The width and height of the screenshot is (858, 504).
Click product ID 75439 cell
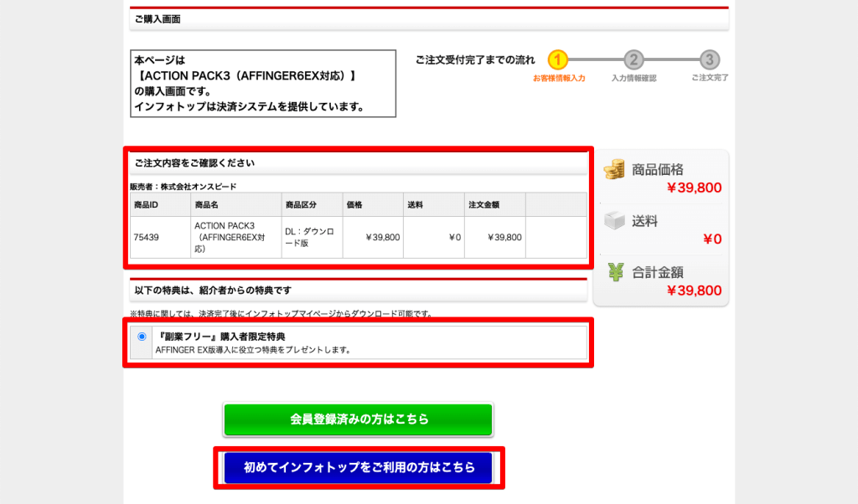146,238
